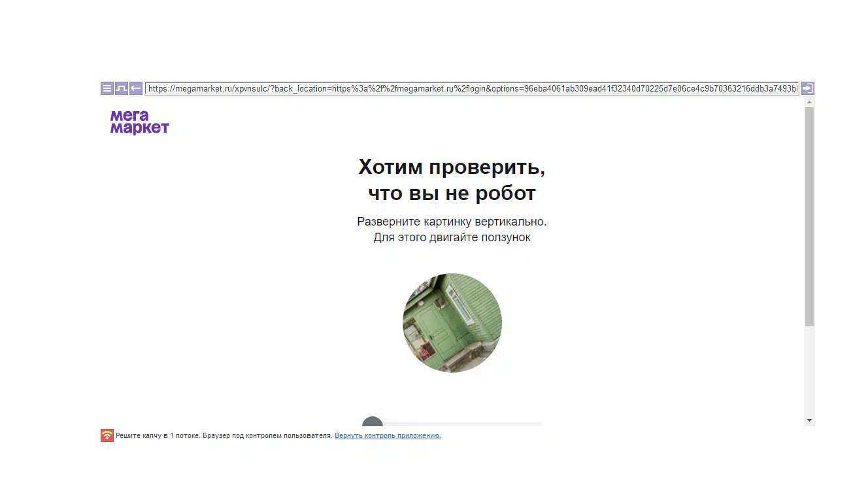Viewport: 868px width, 504px height.
Task: Click the scrollbar up arrow
Action: tap(810, 102)
